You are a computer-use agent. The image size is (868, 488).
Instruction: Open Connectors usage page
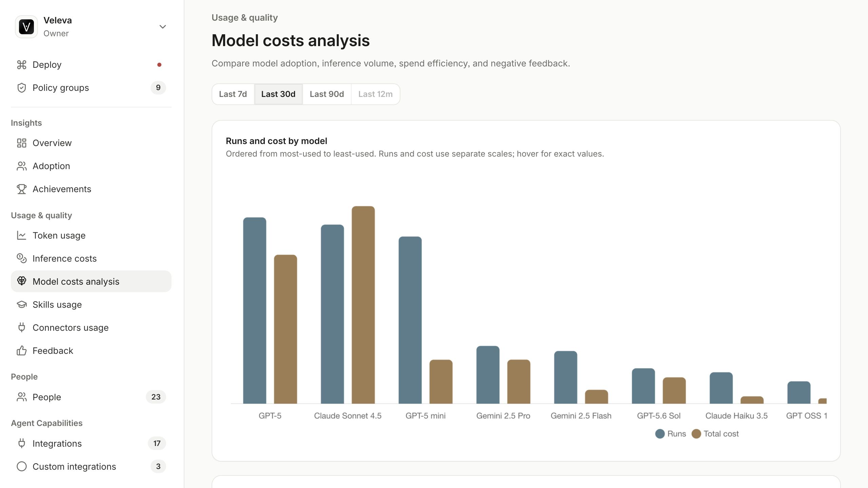[x=91, y=328]
